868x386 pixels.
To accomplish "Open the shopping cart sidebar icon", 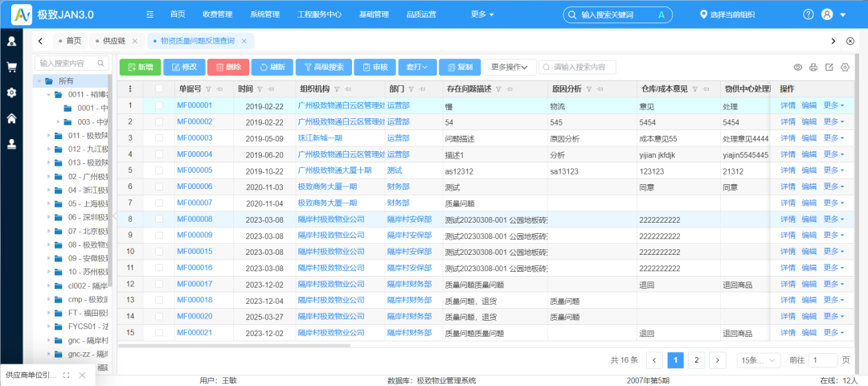I will click(x=11, y=67).
